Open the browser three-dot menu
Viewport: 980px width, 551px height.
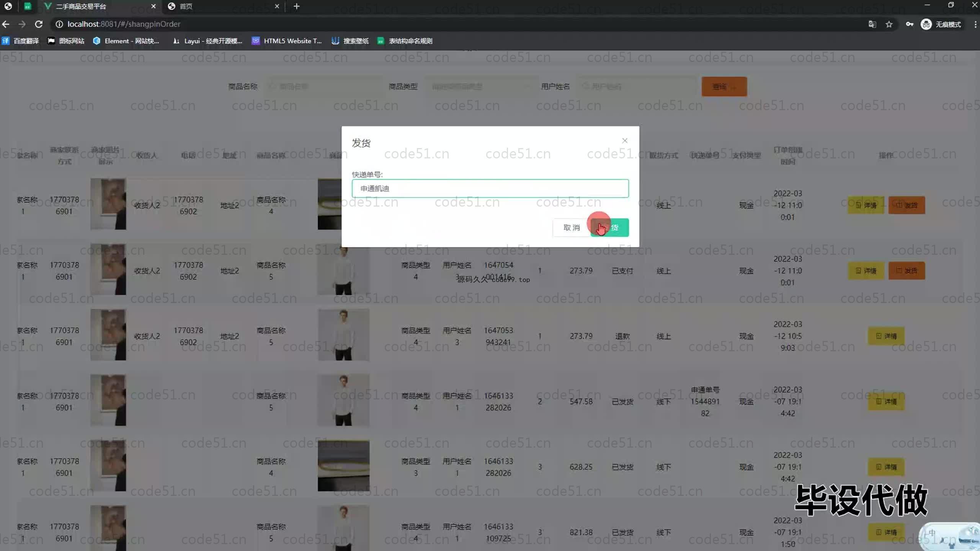point(975,24)
